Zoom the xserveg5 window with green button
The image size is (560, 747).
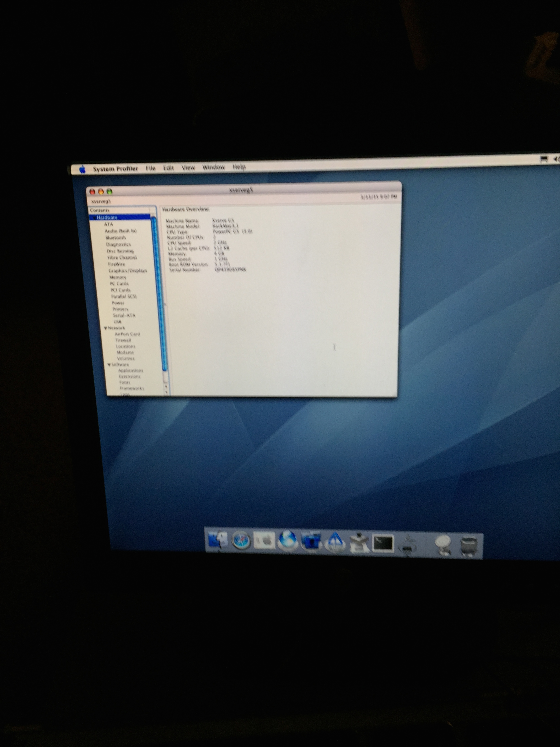coord(109,192)
